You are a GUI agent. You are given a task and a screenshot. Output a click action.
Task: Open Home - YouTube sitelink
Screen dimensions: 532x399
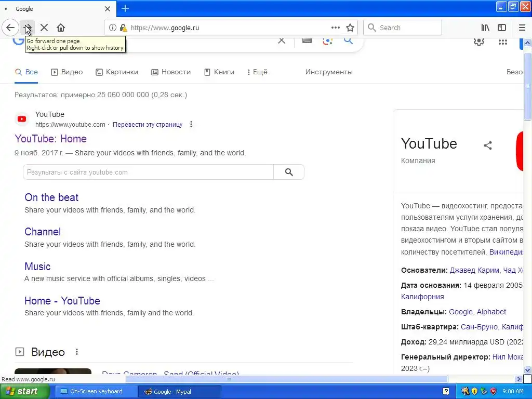click(62, 301)
